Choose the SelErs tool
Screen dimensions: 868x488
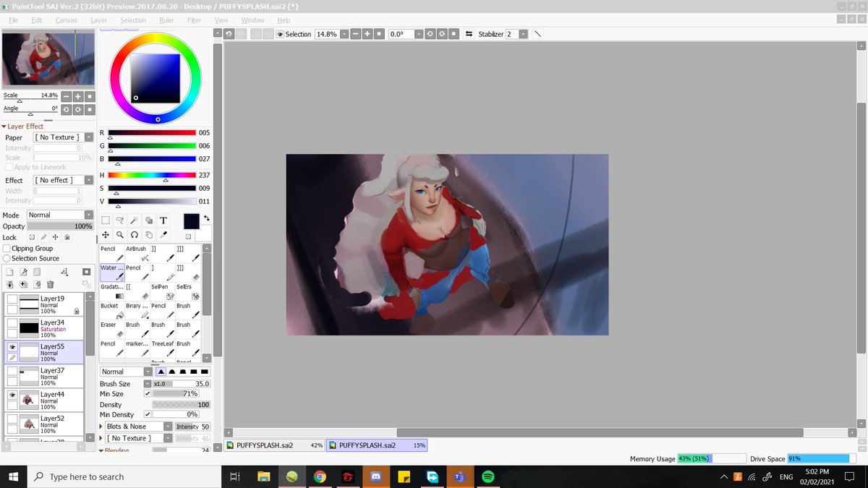(188, 291)
